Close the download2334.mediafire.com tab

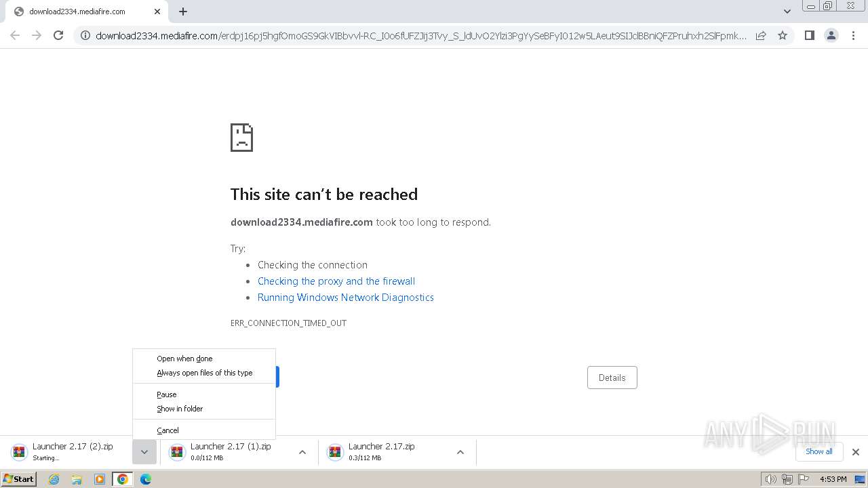(157, 12)
